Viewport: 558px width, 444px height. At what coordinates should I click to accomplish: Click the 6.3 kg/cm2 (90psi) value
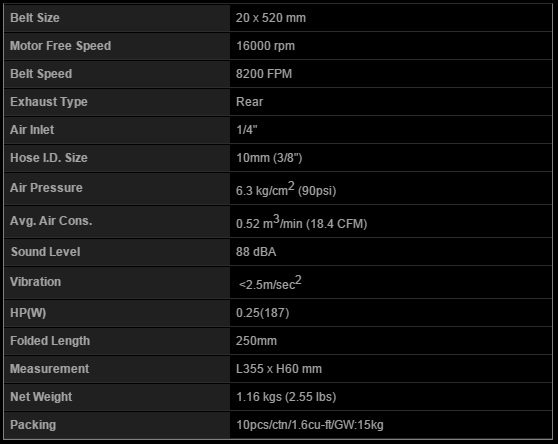tap(286, 189)
